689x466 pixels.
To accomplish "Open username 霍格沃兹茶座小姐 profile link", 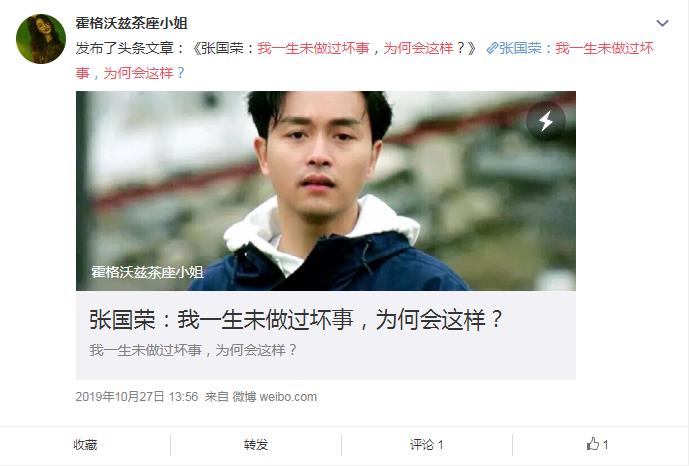I will point(131,23).
